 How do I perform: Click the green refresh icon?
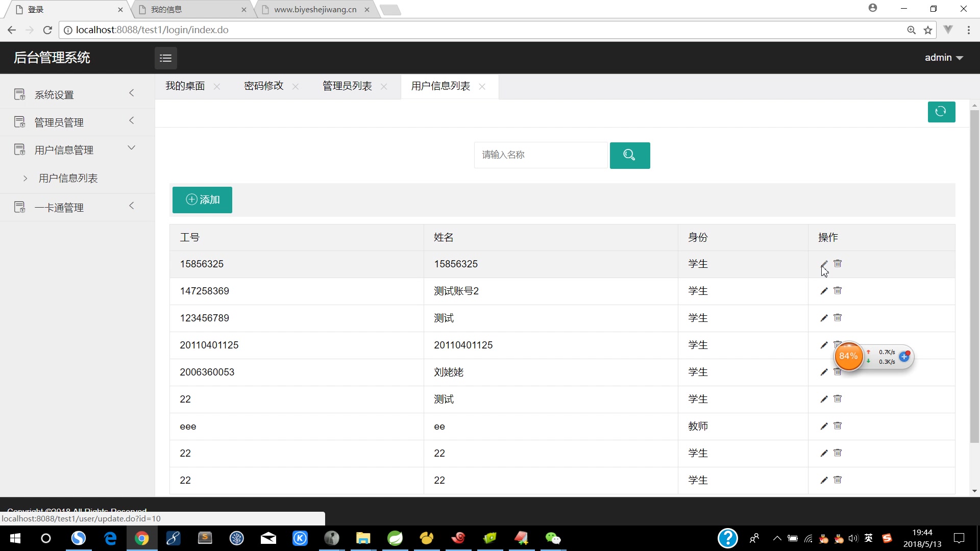941,112
